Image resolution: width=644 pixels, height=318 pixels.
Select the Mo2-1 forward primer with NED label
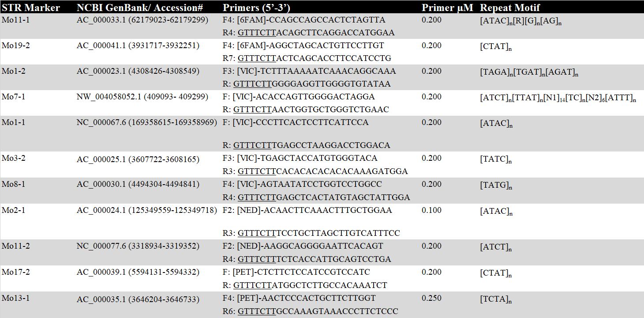pos(307,210)
